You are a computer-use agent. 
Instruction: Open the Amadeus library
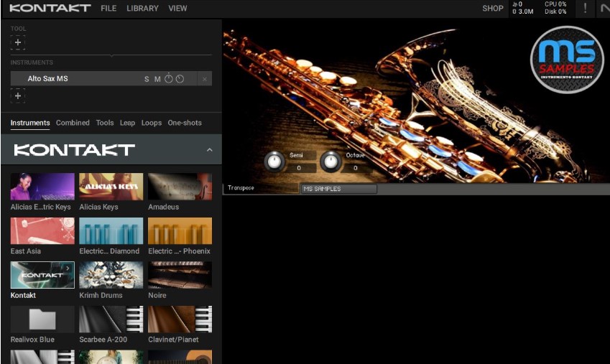point(180,187)
